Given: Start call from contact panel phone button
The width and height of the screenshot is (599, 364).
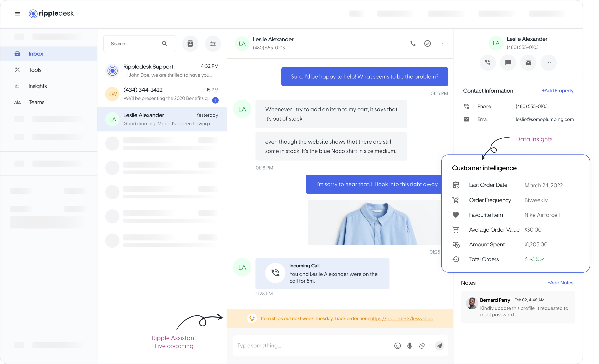Looking at the screenshot, I should (488, 63).
